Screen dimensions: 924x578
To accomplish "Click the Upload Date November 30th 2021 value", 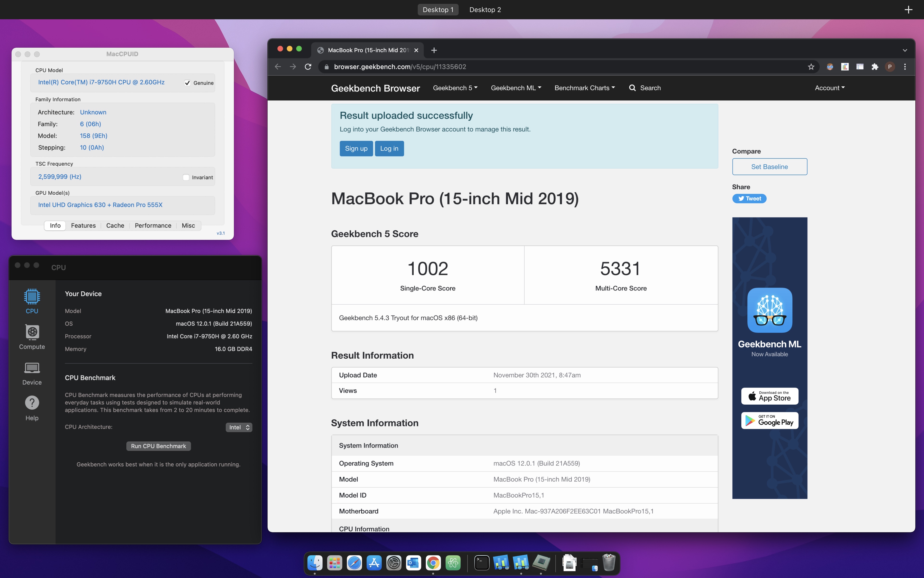I will pos(537,375).
